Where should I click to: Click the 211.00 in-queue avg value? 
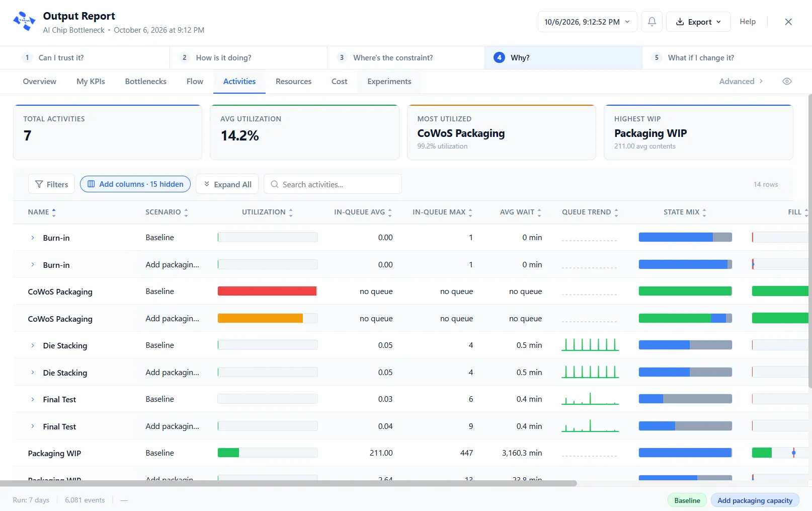(x=381, y=453)
